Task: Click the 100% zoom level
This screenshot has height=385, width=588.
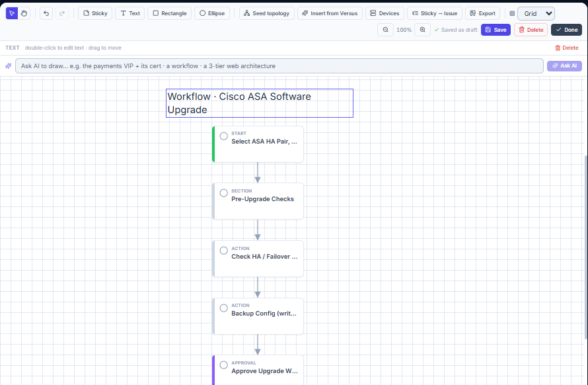Action: pyautogui.click(x=404, y=30)
